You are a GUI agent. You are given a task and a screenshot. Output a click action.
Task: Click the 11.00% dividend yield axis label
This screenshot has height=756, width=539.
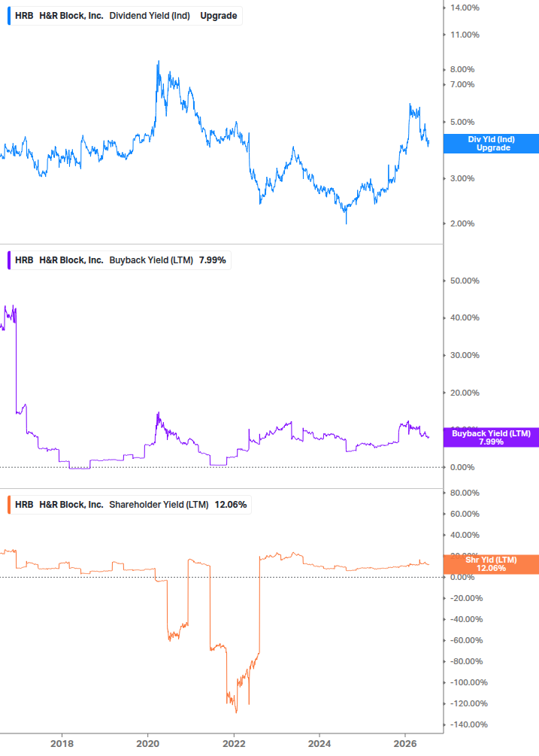point(465,35)
